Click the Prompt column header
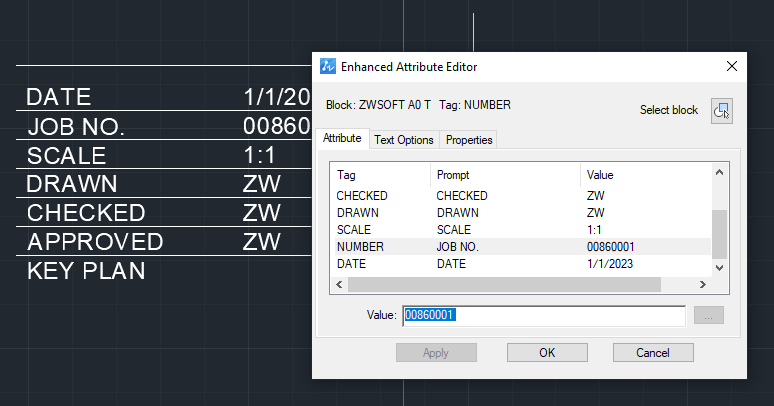The height and width of the screenshot is (406, 774). pos(505,175)
